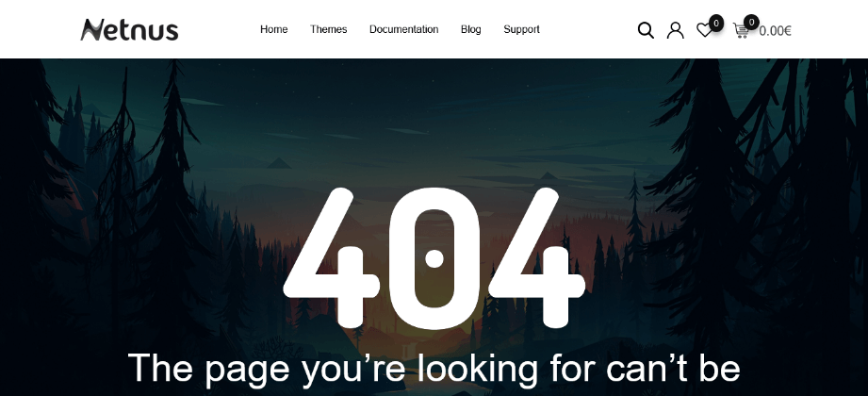Open the wishlist heart icon

(704, 30)
